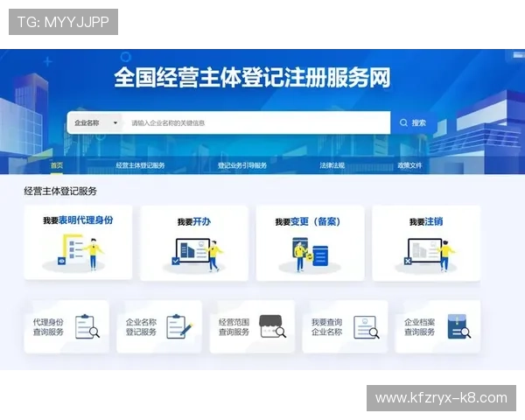Select the 首页 navigation tab

57,165
